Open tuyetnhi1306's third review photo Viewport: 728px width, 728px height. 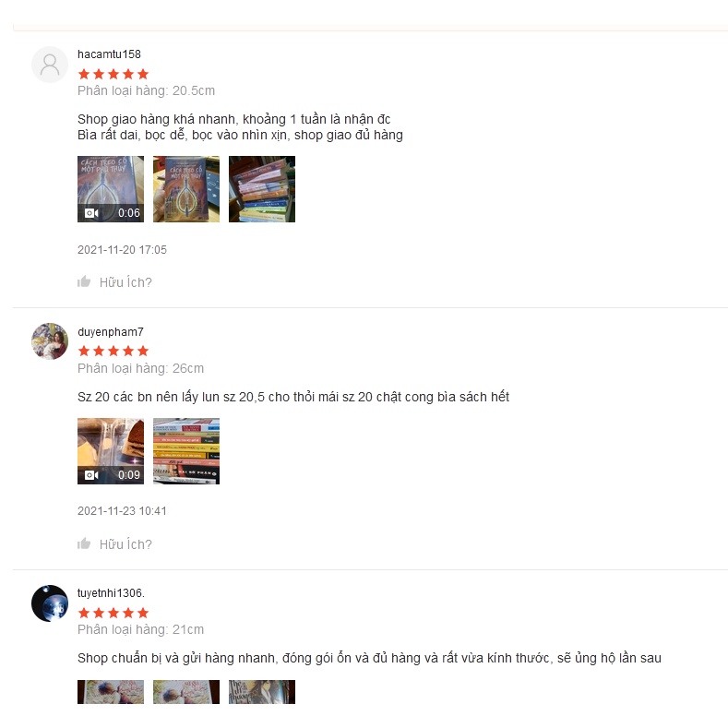pyautogui.click(x=262, y=692)
